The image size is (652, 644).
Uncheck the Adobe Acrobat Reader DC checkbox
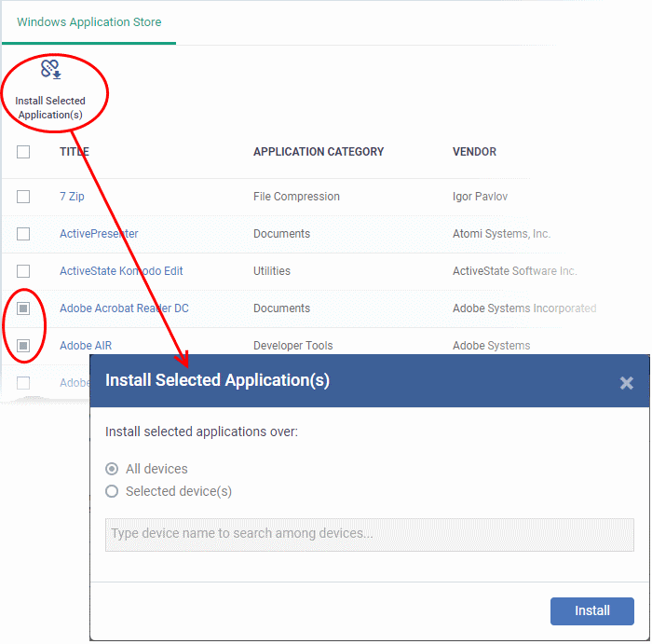(23, 308)
